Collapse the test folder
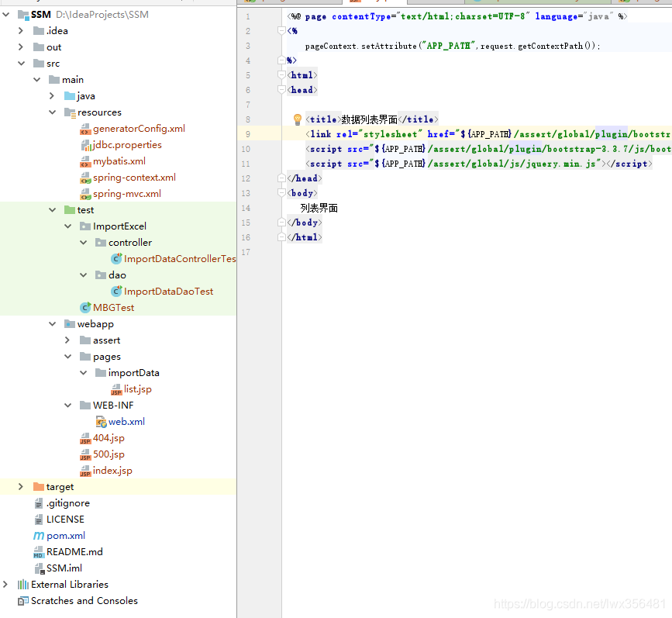 tap(52, 210)
